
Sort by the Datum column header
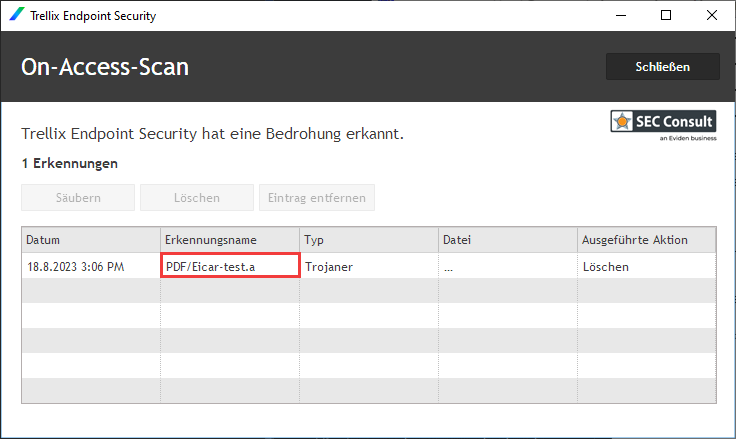pos(90,240)
